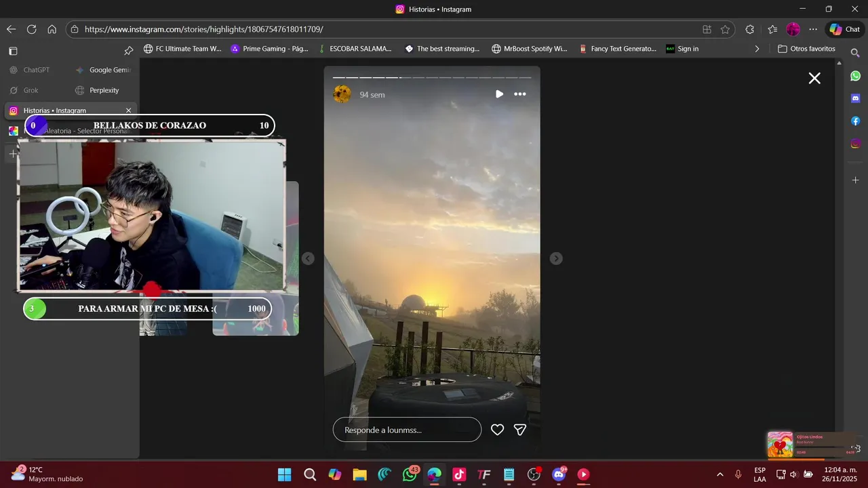Open the Edge profile avatar
This screenshot has width=868, height=488.
[x=793, y=29]
